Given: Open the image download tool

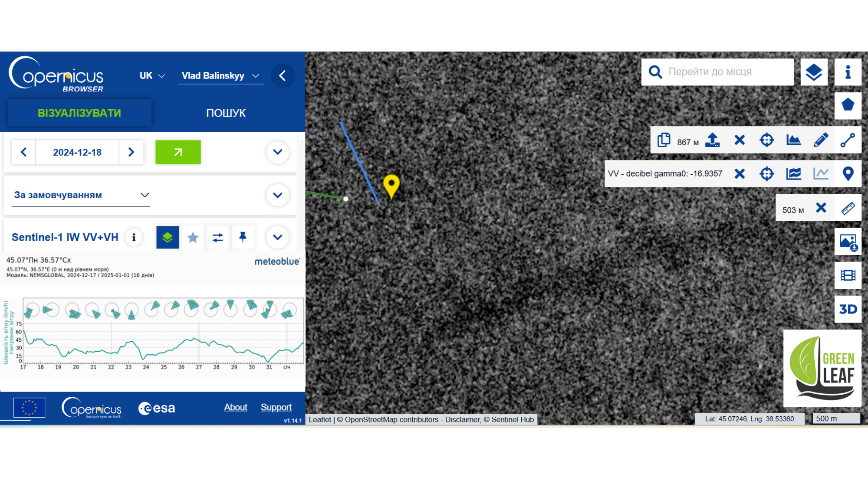Looking at the screenshot, I should (848, 242).
